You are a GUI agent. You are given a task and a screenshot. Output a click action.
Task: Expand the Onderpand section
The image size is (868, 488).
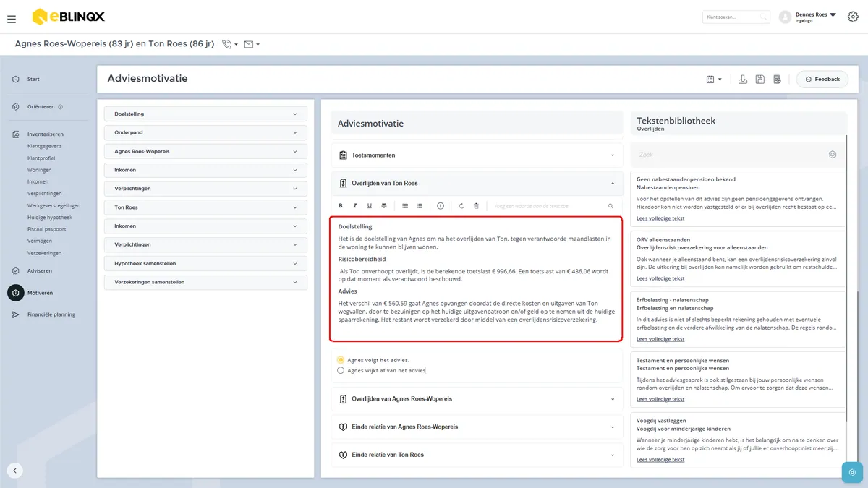point(205,133)
